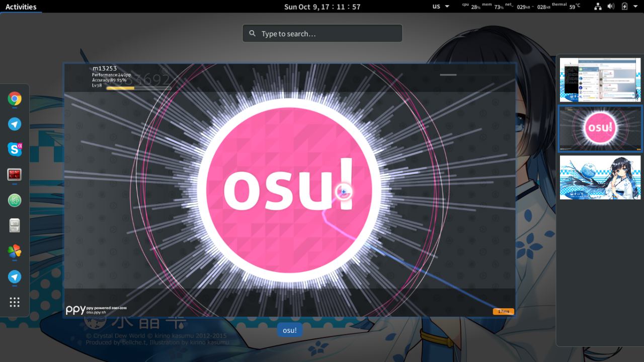Click the ppy powered 2007-2016 text

(107, 308)
